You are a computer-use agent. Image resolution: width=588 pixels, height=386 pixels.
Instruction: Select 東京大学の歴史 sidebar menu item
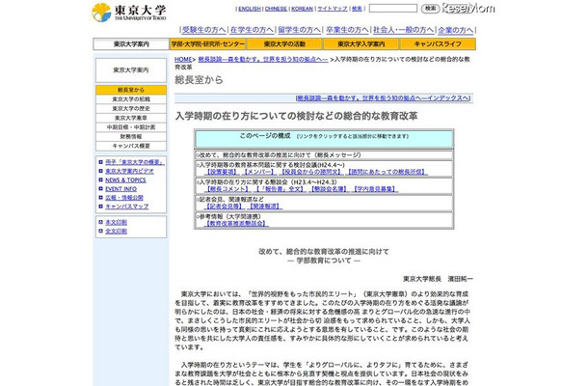131,108
